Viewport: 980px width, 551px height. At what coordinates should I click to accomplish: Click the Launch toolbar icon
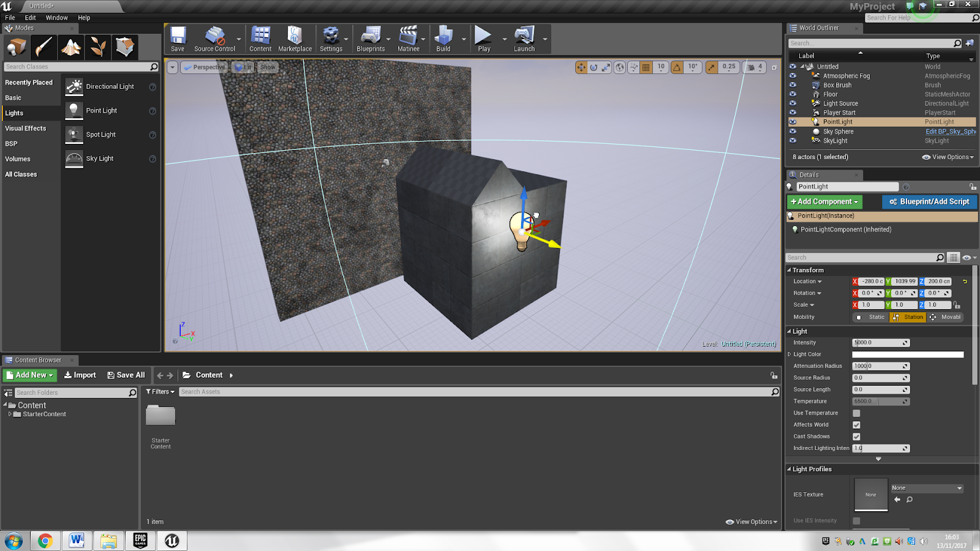(524, 39)
